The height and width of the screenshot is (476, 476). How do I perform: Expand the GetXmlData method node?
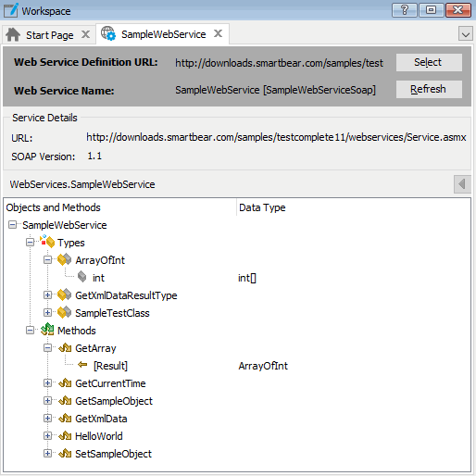[47, 419]
